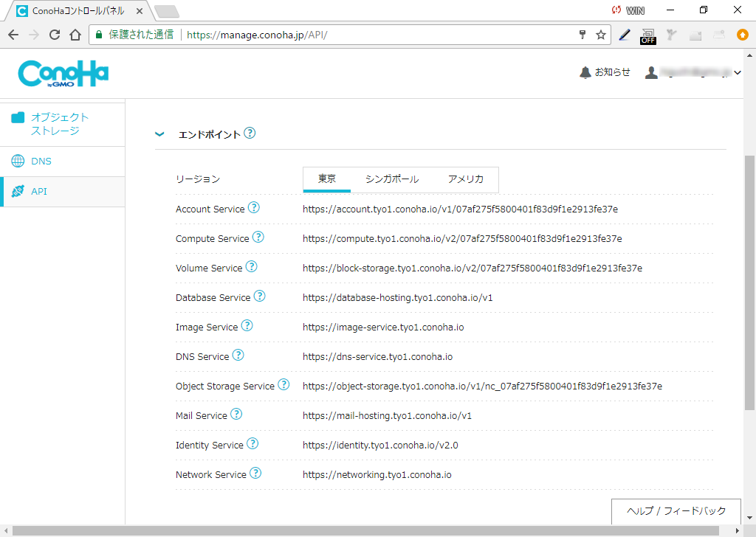Select the シンガポール region tab
This screenshot has width=756, height=537.
coord(392,179)
